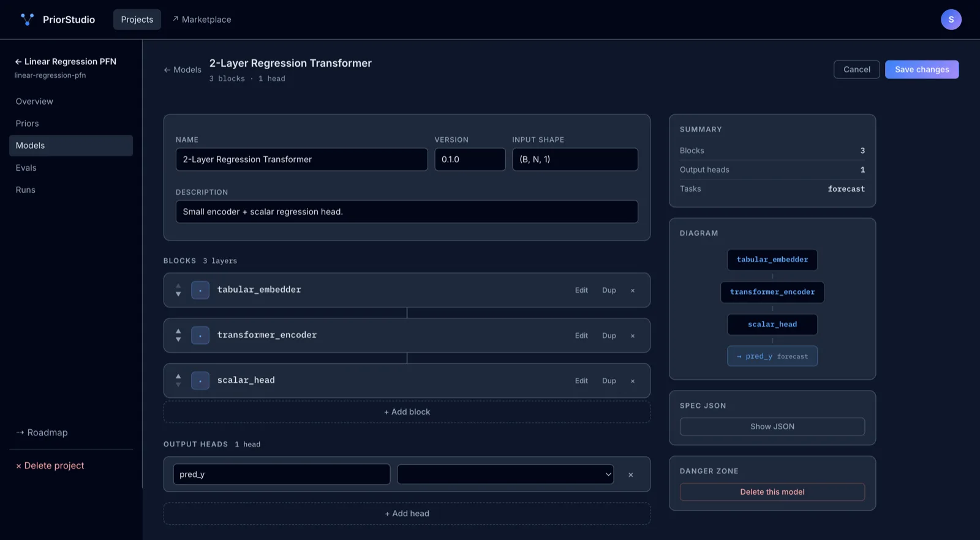The height and width of the screenshot is (540, 980).
Task: Move tabular_embedder block down with the arrow
Action: pyautogui.click(x=178, y=294)
